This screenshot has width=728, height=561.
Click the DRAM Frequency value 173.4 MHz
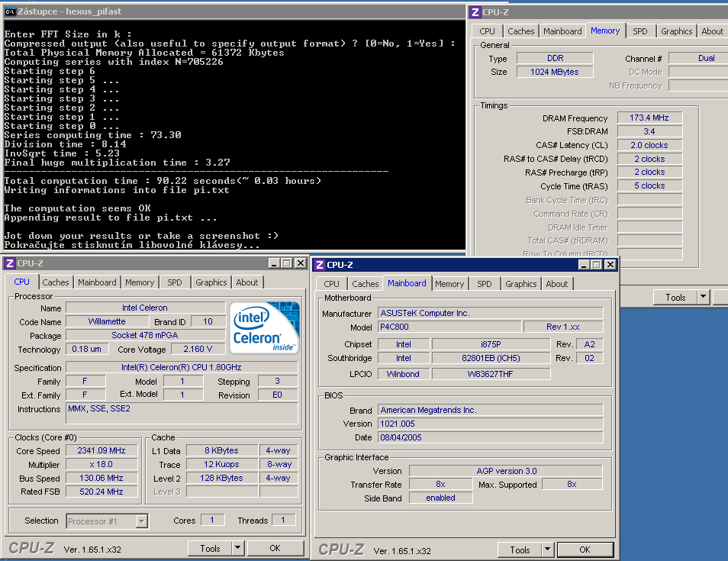click(649, 118)
